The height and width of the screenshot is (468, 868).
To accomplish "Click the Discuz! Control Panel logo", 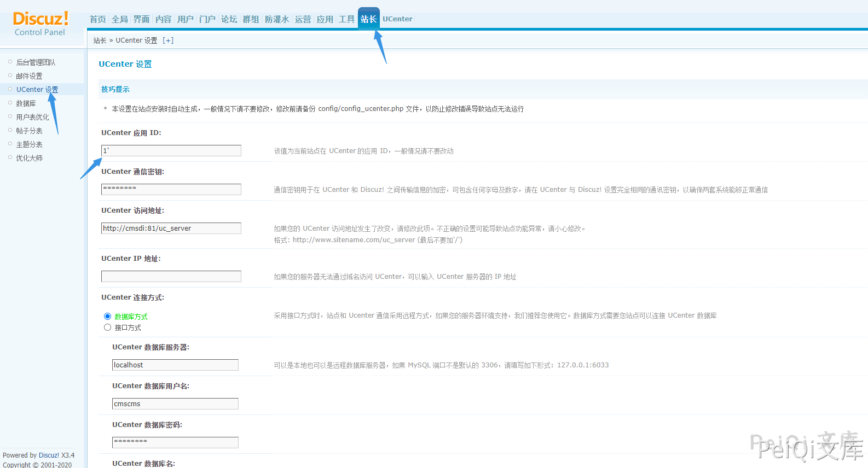I will coord(40,24).
